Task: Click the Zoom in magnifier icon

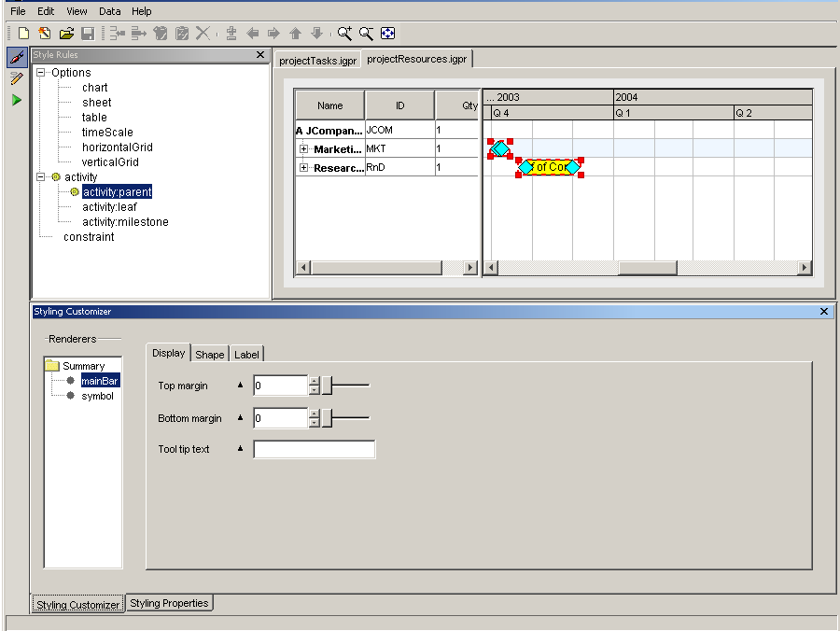Action: coord(344,34)
